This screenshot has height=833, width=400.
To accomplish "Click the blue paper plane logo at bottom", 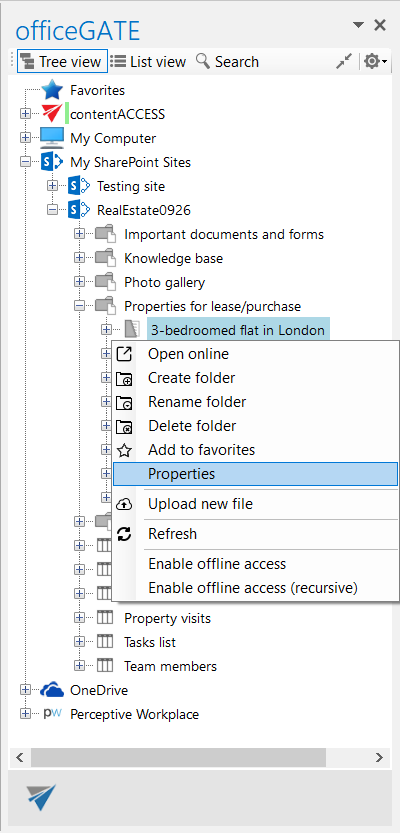I will [x=41, y=797].
